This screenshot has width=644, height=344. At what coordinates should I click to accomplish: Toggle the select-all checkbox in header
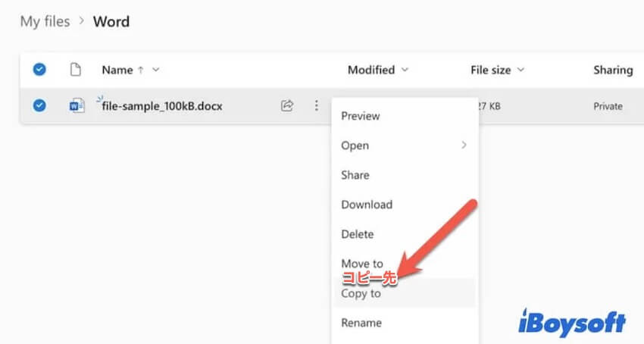click(39, 70)
